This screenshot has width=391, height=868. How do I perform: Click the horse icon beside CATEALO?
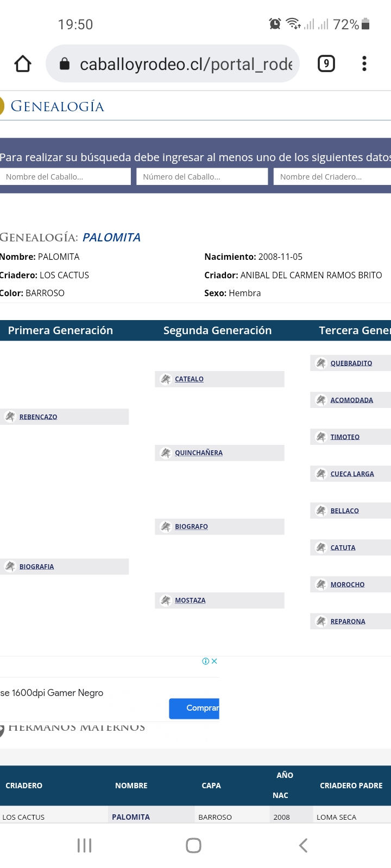pyautogui.click(x=166, y=379)
